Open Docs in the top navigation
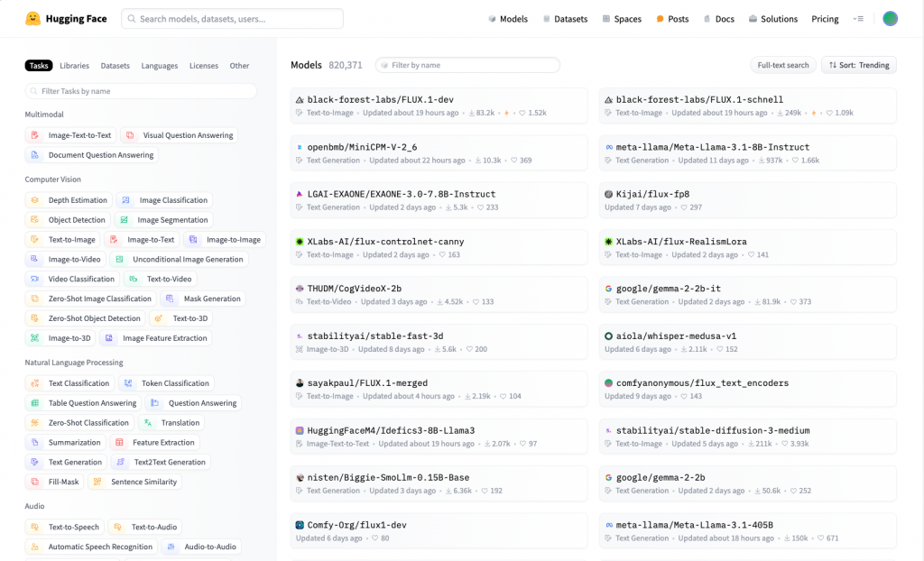The image size is (924, 561). [719, 19]
